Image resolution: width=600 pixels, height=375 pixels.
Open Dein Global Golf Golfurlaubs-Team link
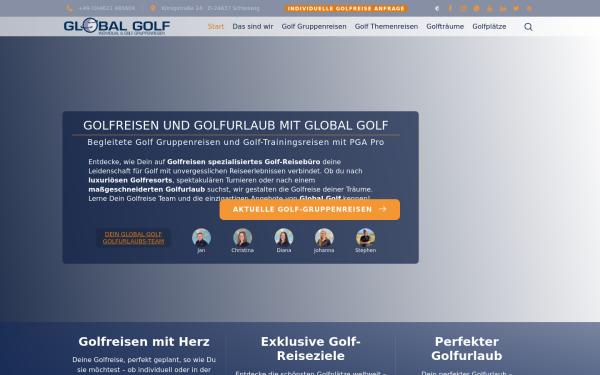click(x=133, y=238)
